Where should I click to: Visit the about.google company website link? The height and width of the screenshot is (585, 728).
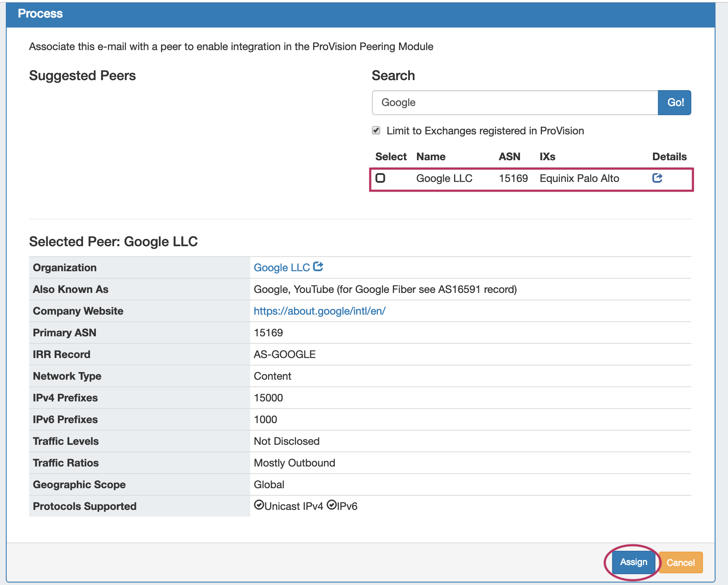[319, 311]
